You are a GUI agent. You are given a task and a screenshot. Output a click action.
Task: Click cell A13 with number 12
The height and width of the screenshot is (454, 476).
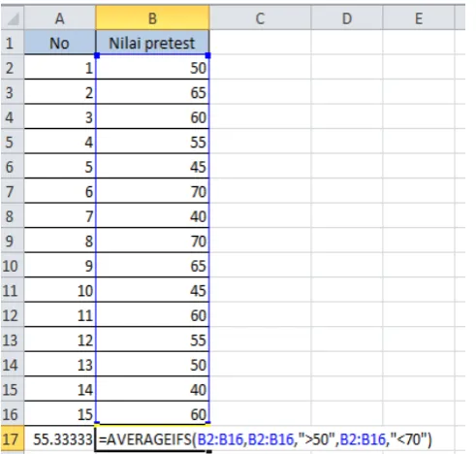[x=60, y=340]
